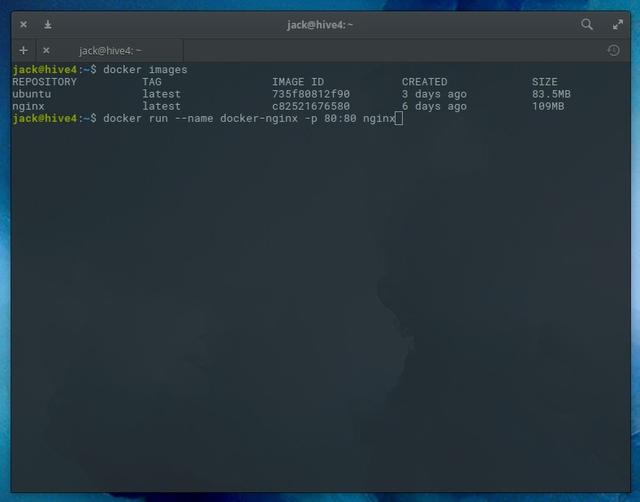
Task: Close the jack@hive4 tab with its x
Action: (x=46, y=50)
